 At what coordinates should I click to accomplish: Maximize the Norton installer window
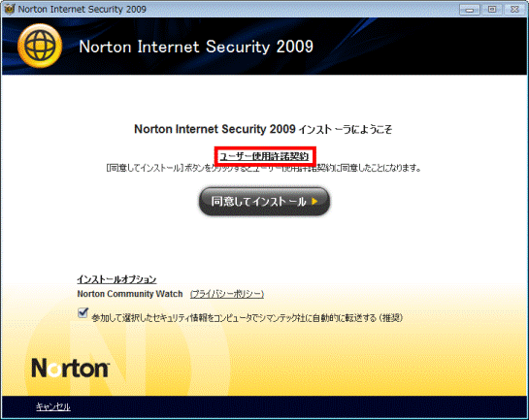(492, 10)
